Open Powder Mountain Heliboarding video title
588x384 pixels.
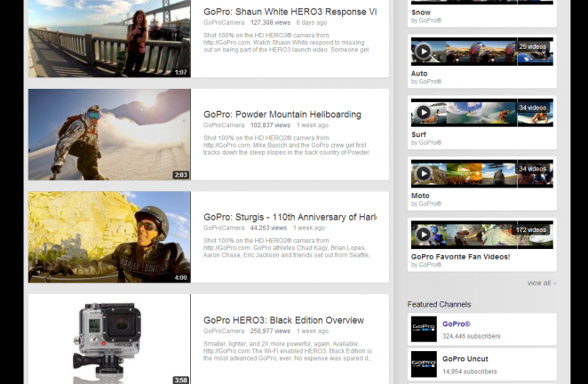[282, 115]
